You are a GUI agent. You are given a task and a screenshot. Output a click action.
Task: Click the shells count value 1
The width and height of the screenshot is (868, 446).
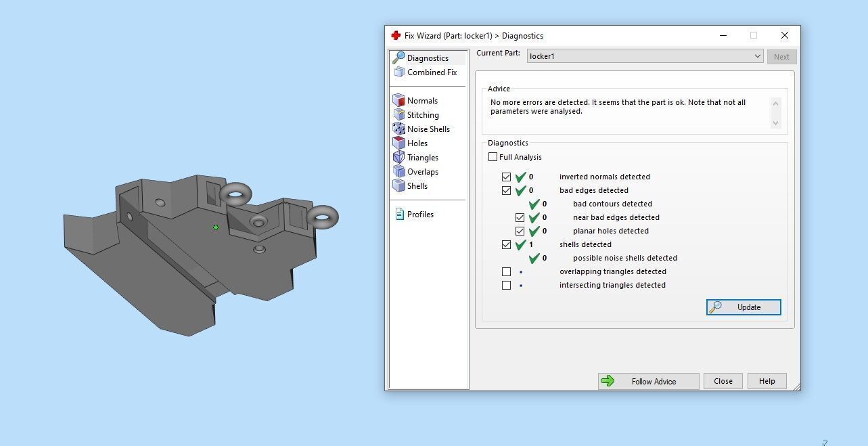(531, 244)
